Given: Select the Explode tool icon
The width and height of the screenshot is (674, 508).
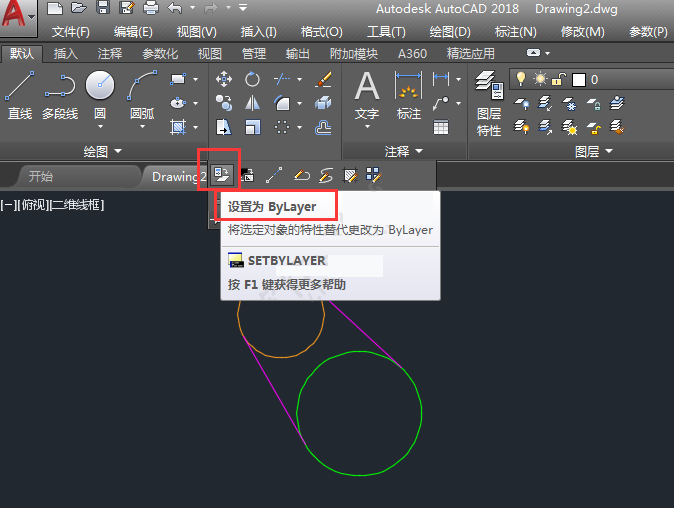Looking at the screenshot, I should (x=323, y=103).
